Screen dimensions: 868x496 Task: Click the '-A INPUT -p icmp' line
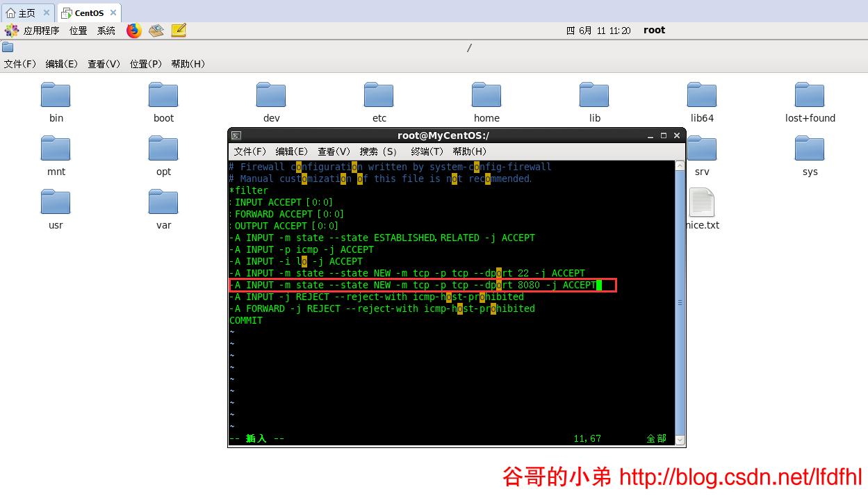pyautogui.click(x=302, y=249)
